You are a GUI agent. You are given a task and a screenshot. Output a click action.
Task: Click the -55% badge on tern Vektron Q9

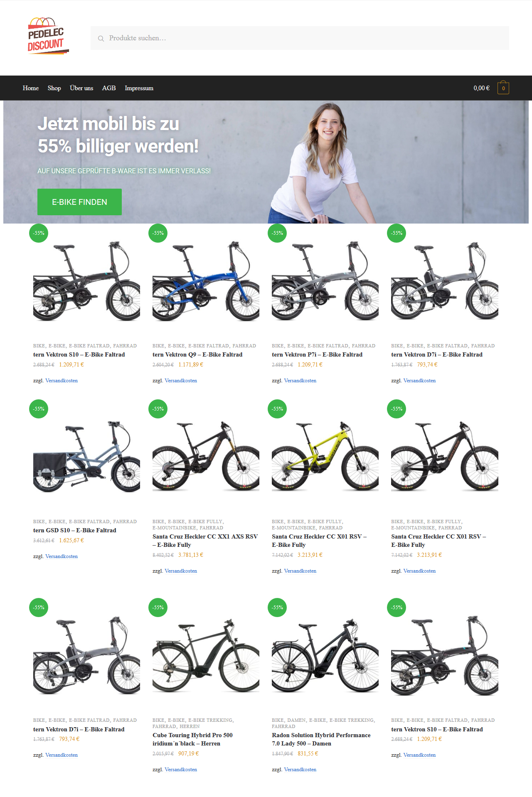158,233
